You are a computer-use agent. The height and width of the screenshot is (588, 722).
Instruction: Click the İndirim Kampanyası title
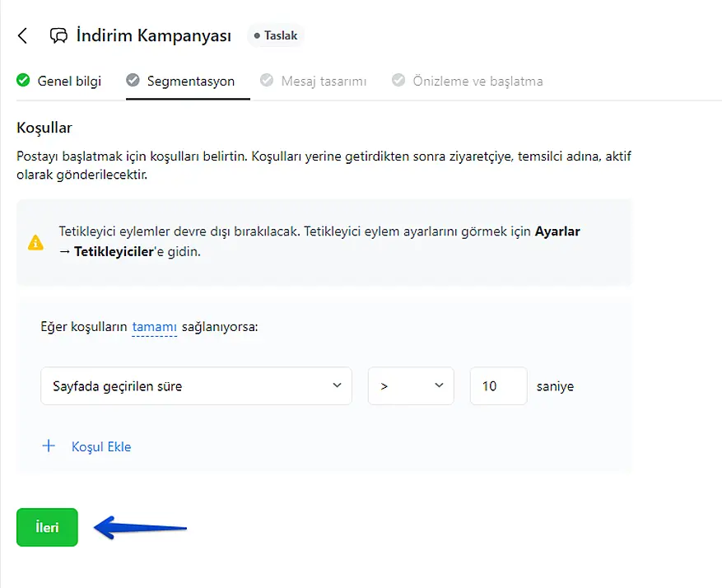(153, 35)
